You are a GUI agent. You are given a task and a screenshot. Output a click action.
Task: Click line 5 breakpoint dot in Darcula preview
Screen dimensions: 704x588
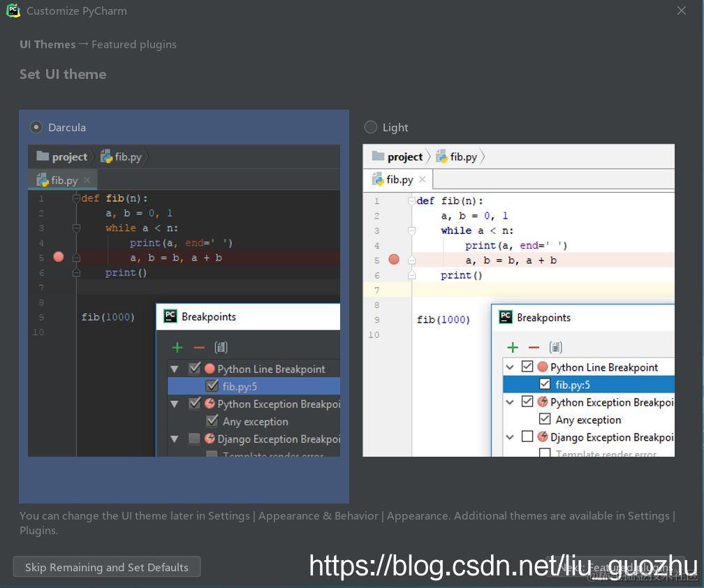tap(59, 257)
